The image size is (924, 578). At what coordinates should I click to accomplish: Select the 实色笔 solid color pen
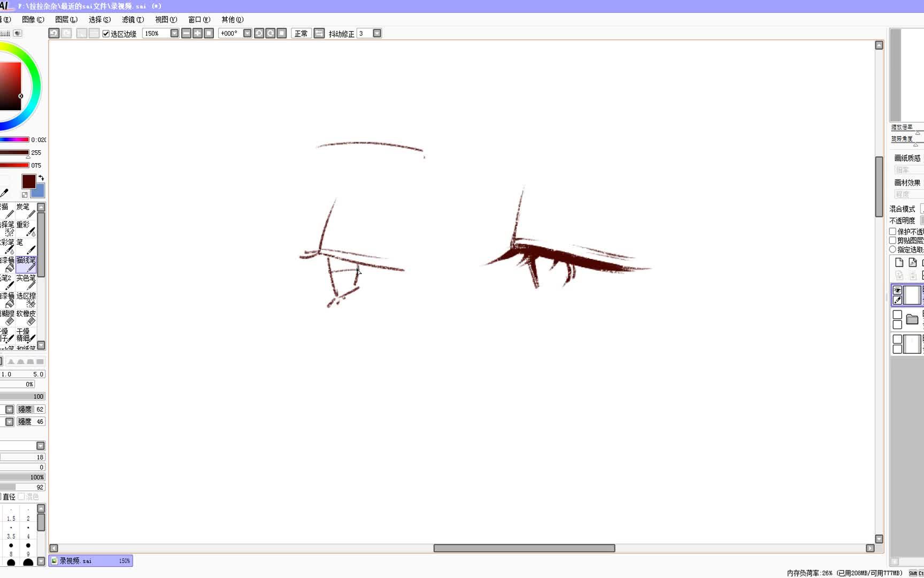26,282
